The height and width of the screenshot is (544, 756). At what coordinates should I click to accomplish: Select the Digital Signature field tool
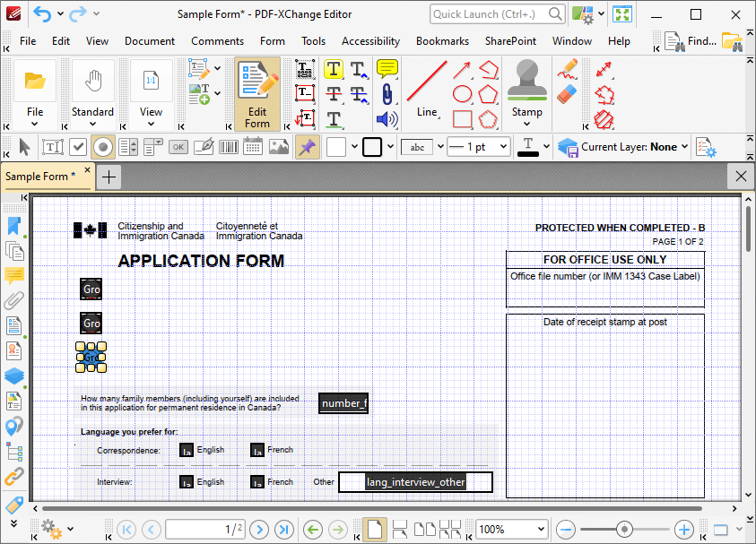pos(204,147)
